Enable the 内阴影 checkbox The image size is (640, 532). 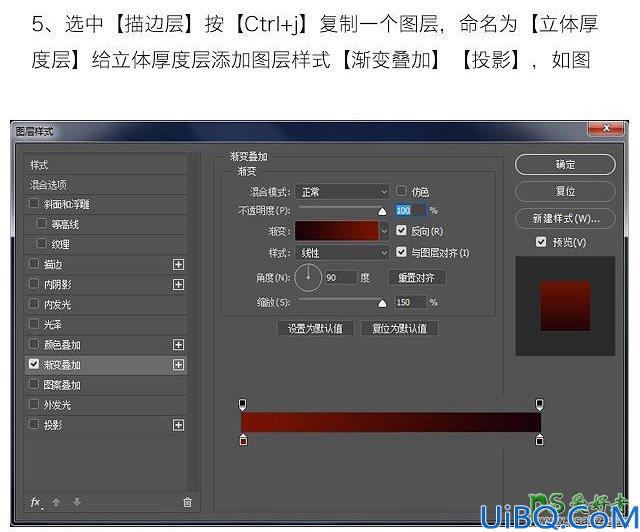click(34, 283)
